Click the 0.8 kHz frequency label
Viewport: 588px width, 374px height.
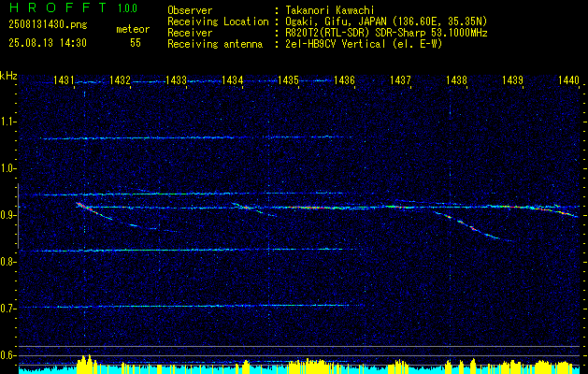coord(7,262)
